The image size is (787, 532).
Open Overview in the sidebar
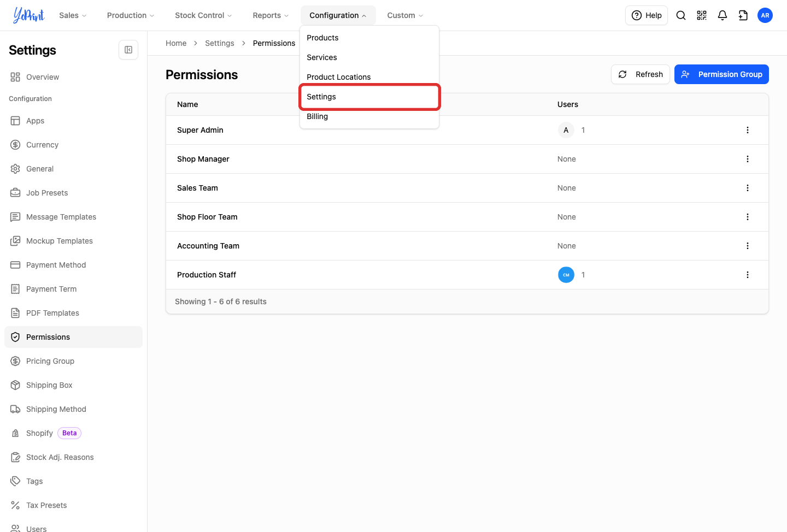pos(73,77)
